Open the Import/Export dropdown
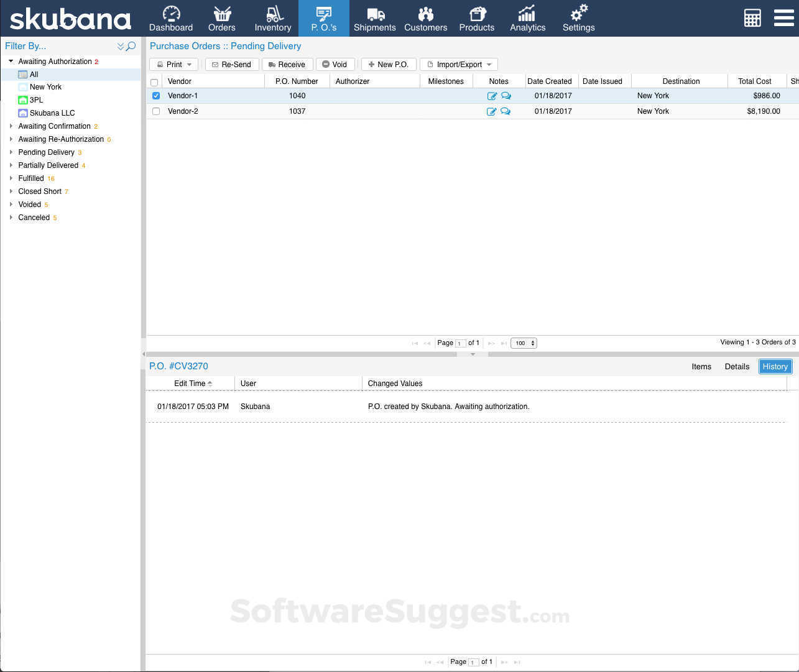Screen dimensions: 799x672 [x=459, y=64]
